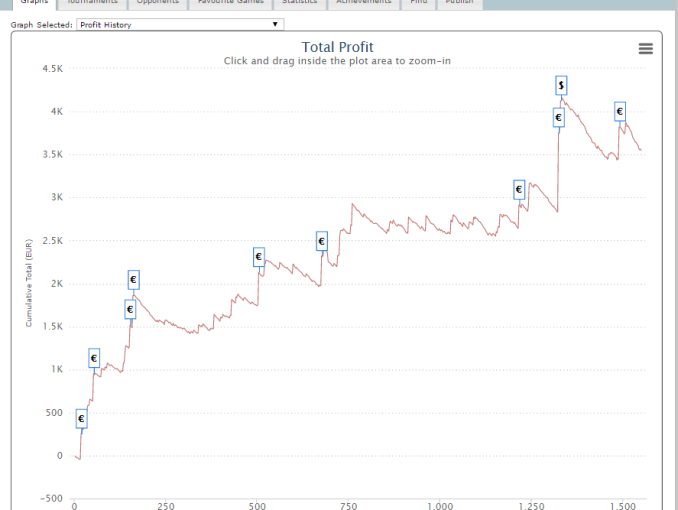Go to the Achievements tab
Viewport: 678px width, 510px height.
tap(363, 3)
